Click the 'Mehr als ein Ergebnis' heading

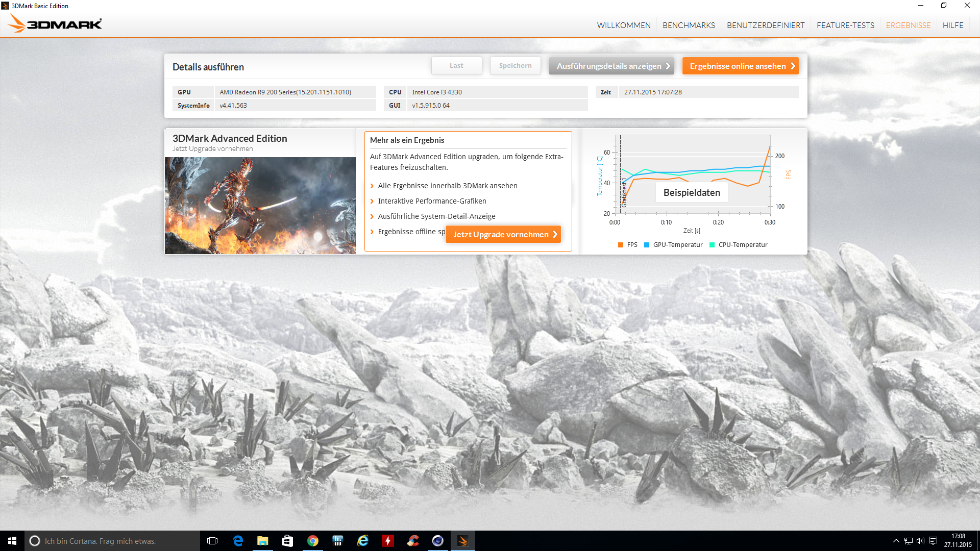407,140
